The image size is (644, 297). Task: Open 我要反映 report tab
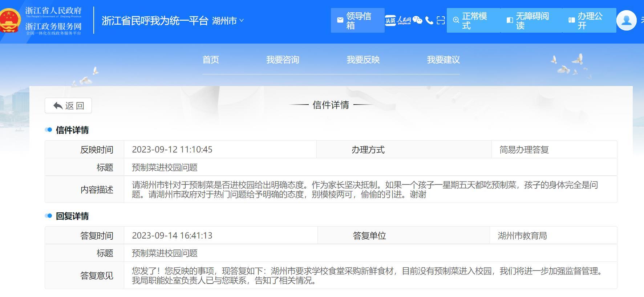(363, 60)
